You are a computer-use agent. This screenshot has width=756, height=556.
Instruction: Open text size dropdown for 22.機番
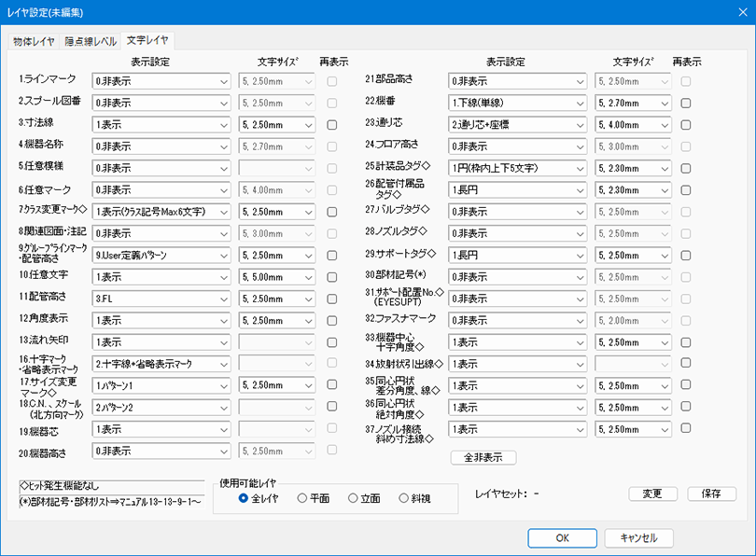point(633,103)
